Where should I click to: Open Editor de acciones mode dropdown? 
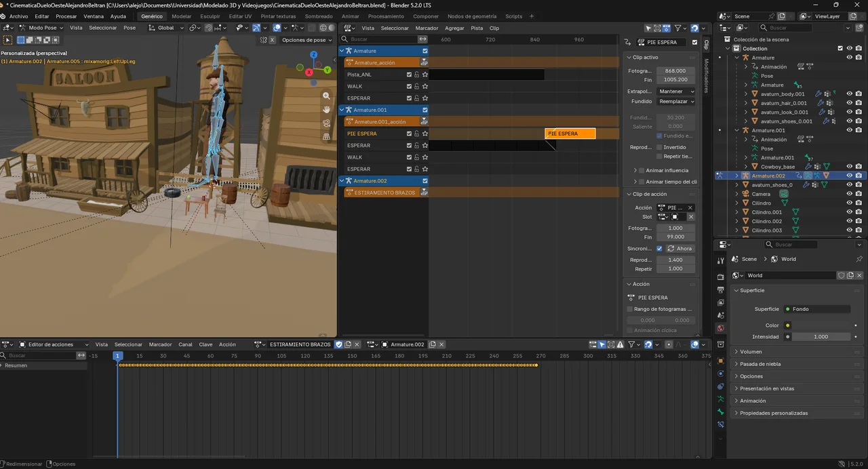pyautogui.click(x=54, y=344)
